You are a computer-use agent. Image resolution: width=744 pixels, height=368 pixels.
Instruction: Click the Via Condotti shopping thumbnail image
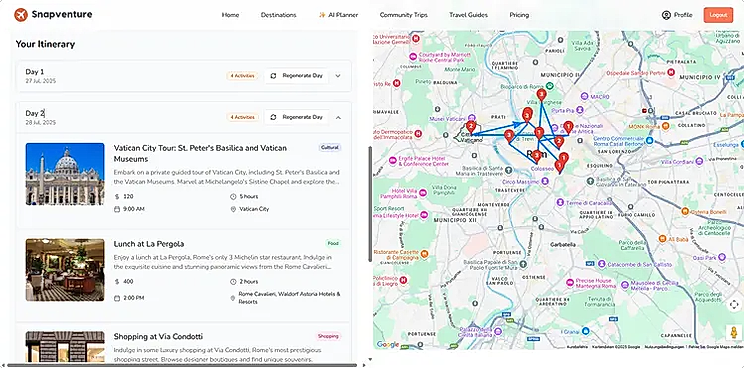point(65,347)
